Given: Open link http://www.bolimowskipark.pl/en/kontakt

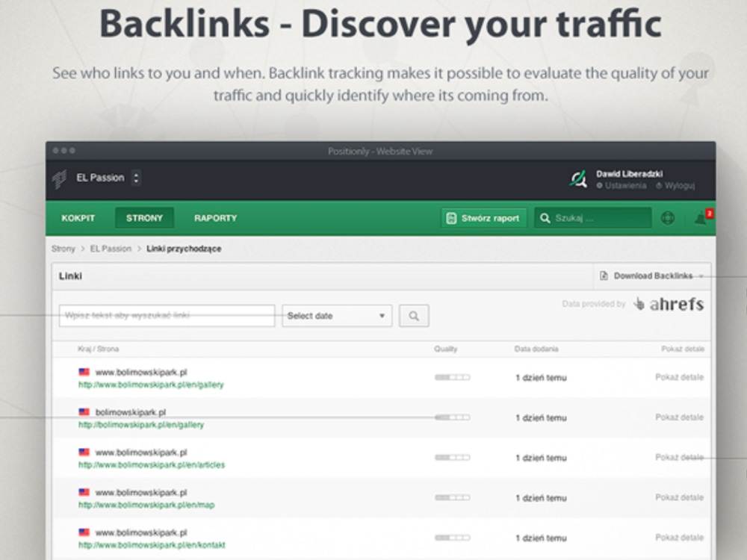Looking at the screenshot, I should click(152, 545).
